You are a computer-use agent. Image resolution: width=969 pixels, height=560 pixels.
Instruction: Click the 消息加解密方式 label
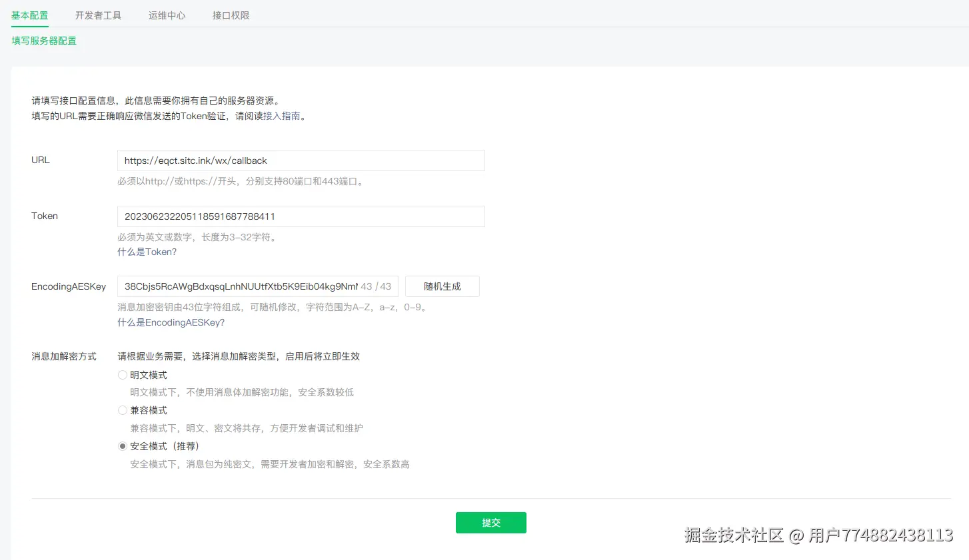[x=64, y=356]
